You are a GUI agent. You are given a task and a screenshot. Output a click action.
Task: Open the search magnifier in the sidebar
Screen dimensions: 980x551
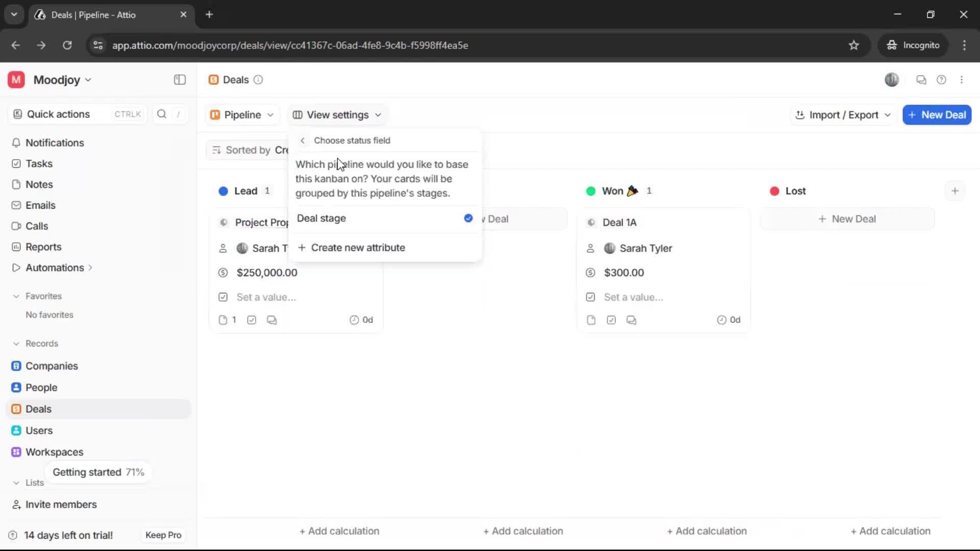tap(161, 114)
